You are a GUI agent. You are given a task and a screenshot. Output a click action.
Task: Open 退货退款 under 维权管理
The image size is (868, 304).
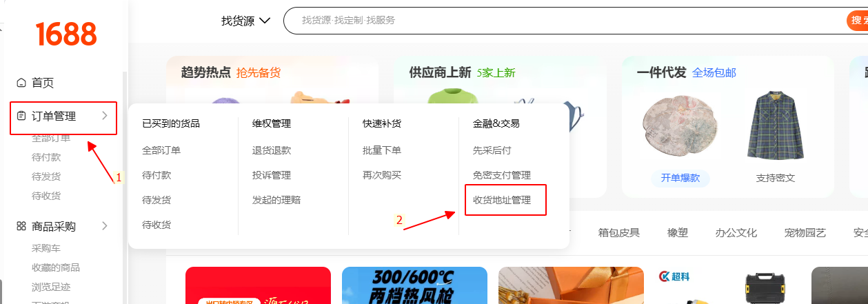(272, 150)
